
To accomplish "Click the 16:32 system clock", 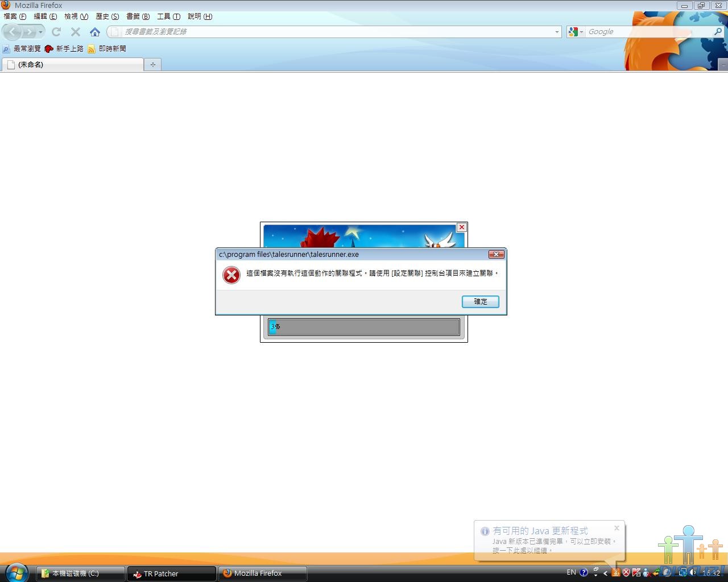I will click(711, 573).
